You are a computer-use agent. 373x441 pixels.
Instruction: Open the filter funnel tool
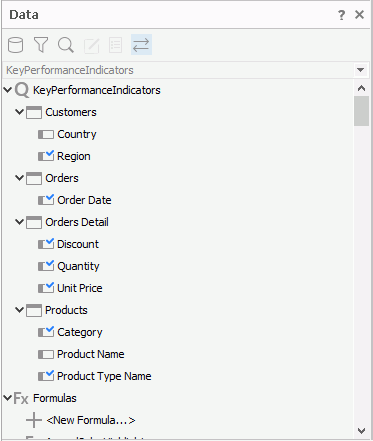pyautogui.click(x=41, y=45)
